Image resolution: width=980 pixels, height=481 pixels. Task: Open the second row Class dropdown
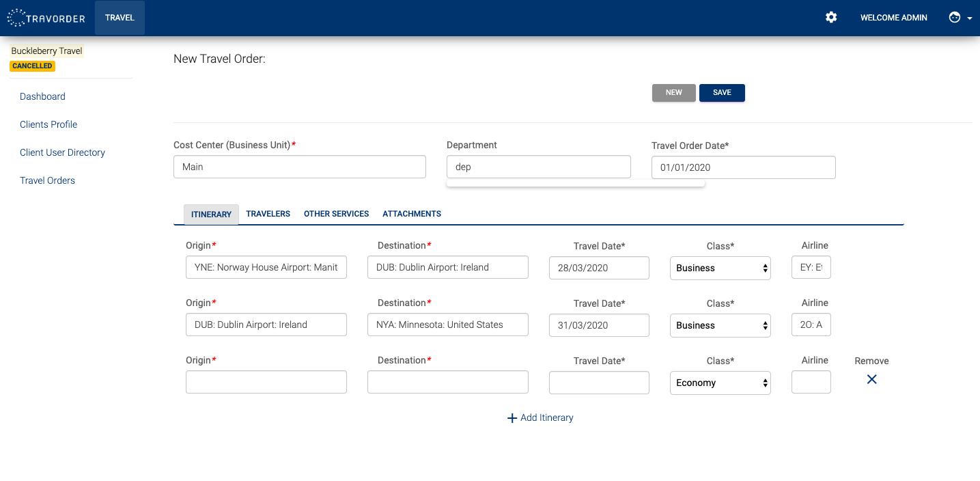point(720,325)
